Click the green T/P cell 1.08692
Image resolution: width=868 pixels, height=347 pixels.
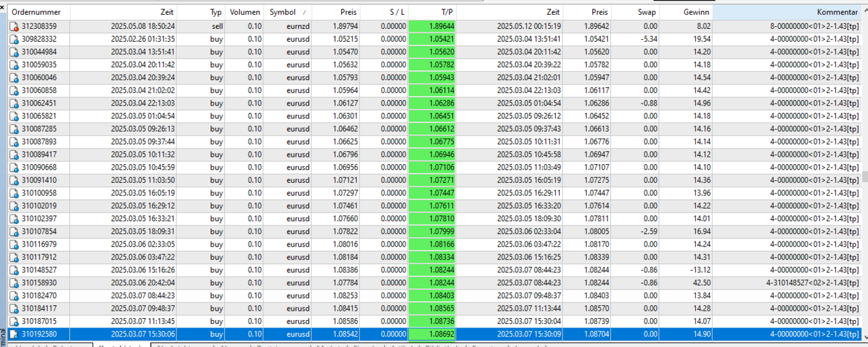click(x=433, y=334)
